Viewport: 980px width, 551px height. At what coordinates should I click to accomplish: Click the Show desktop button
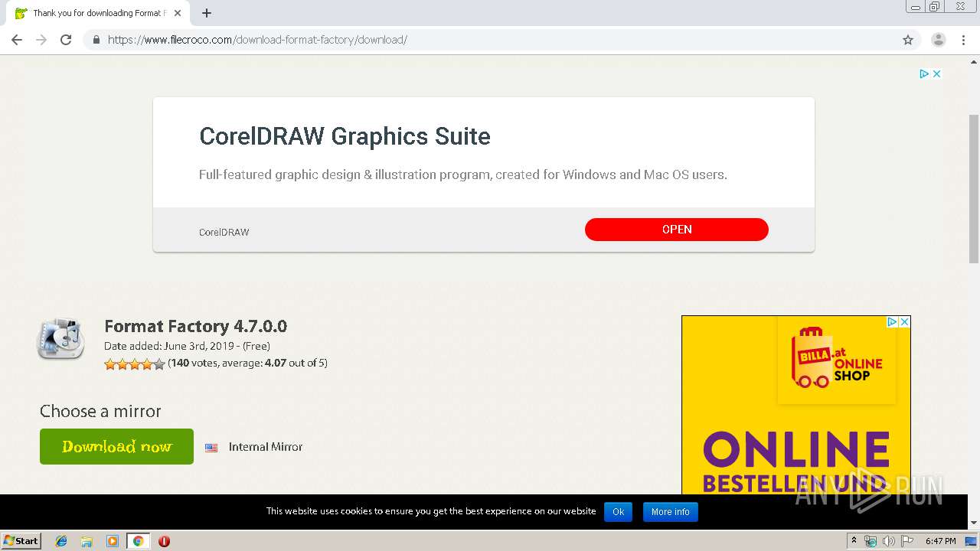[x=971, y=541]
